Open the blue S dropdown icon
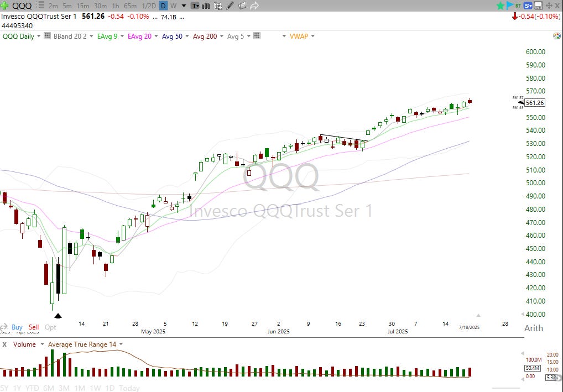The image size is (563, 392). click(528, 6)
